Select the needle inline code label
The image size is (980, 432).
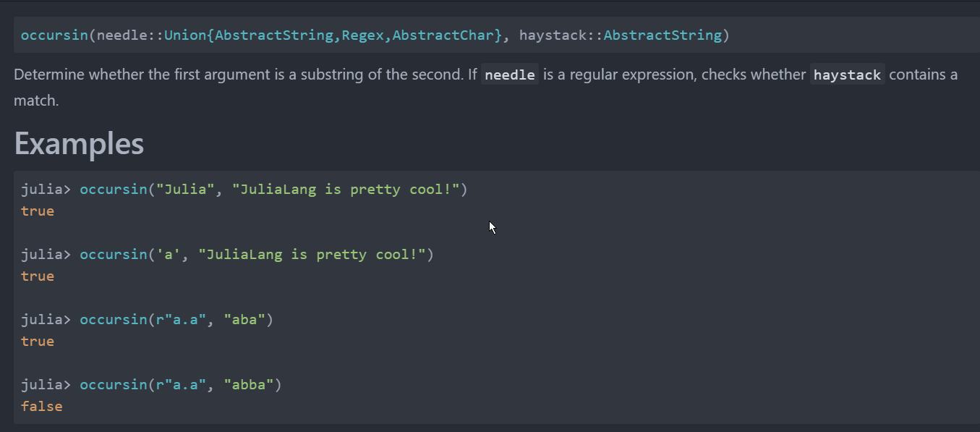(x=509, y=74)
